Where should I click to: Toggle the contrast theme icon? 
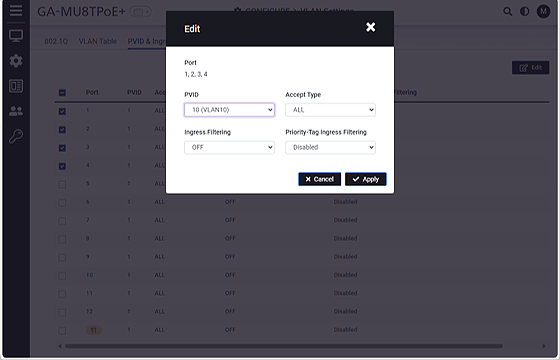524,11
